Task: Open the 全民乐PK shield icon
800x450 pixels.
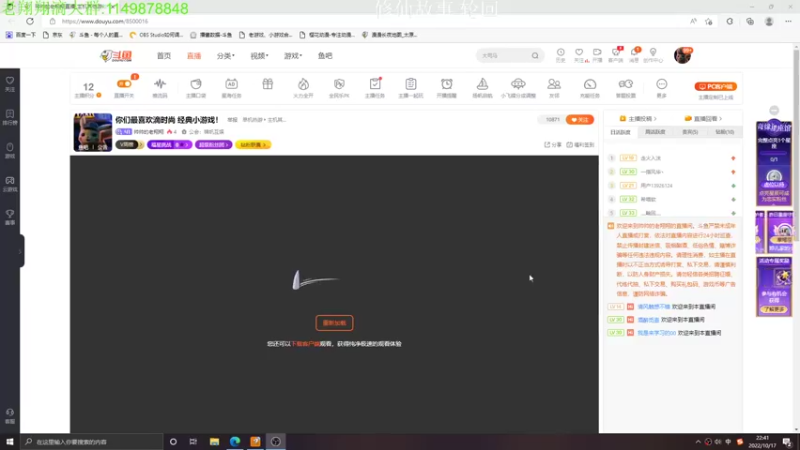Action: click(x=339, y=87)
